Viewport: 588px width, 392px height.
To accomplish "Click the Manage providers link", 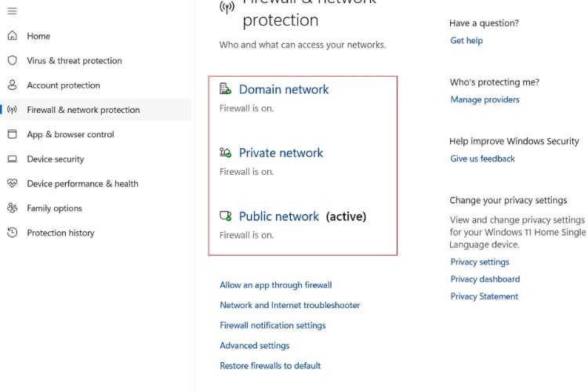I will coord(485,100).
